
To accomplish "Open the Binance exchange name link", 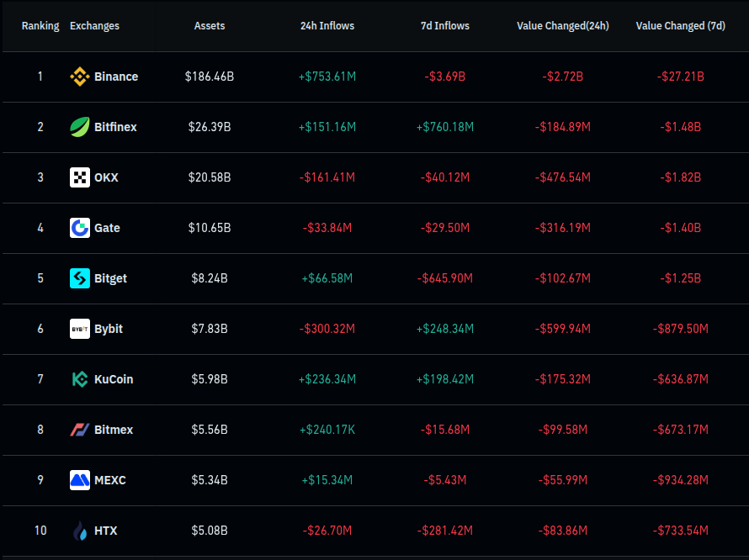I will point(116,77).
